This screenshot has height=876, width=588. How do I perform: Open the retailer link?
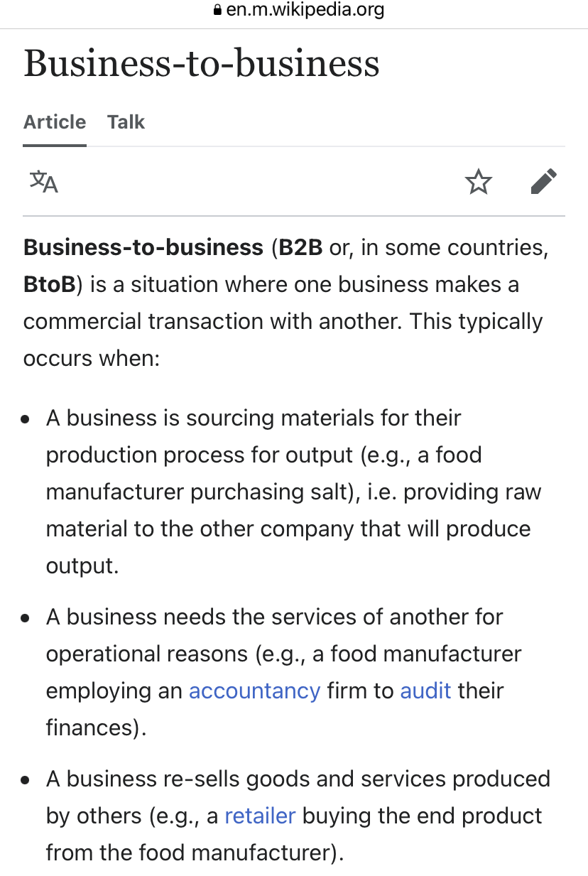(260, 816)
